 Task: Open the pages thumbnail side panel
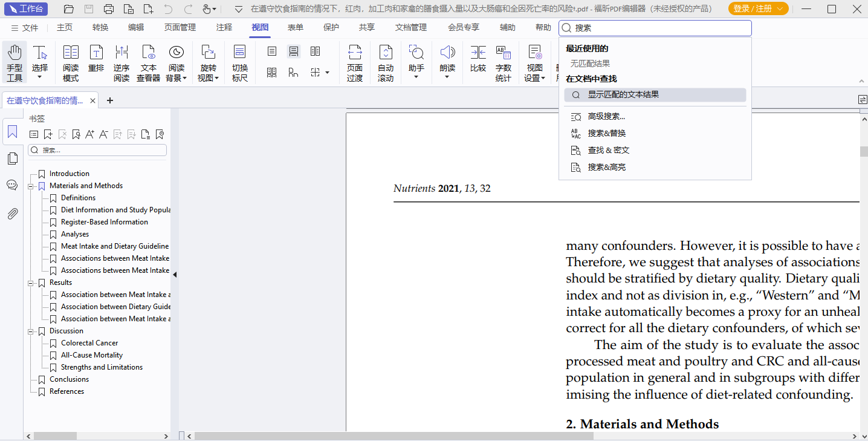[x=12, y=158]
